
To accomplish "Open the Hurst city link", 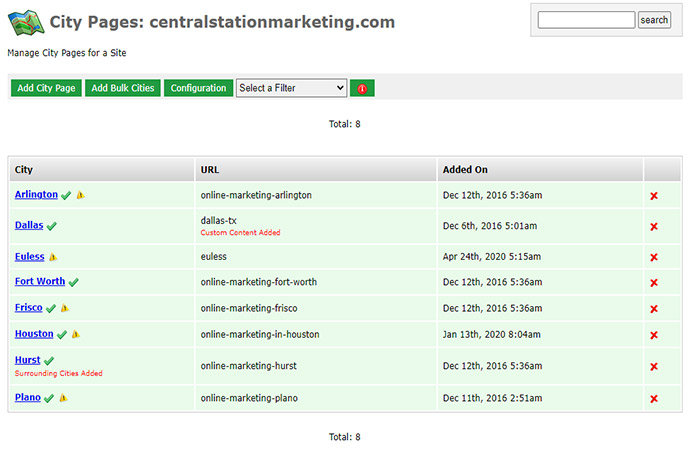I will (x=27, y=360).
